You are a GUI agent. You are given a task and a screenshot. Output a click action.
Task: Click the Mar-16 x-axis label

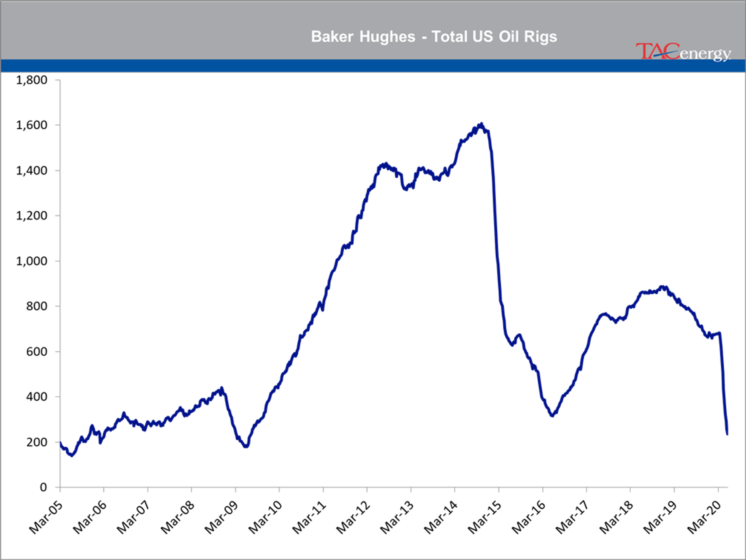point(528,517)
